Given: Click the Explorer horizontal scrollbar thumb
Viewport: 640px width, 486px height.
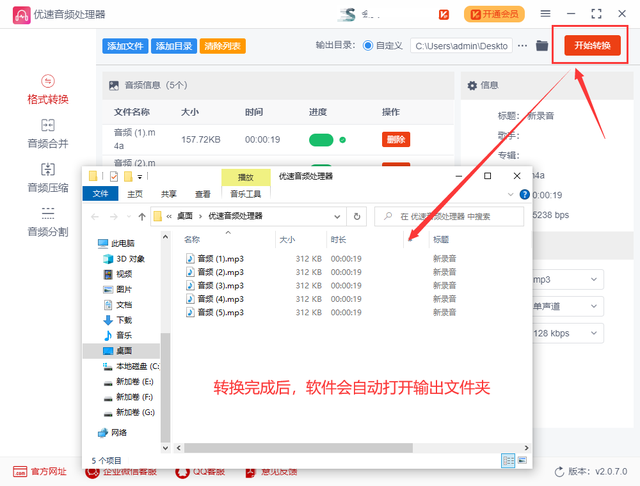Looking at the screenshot, I should 298,448.
